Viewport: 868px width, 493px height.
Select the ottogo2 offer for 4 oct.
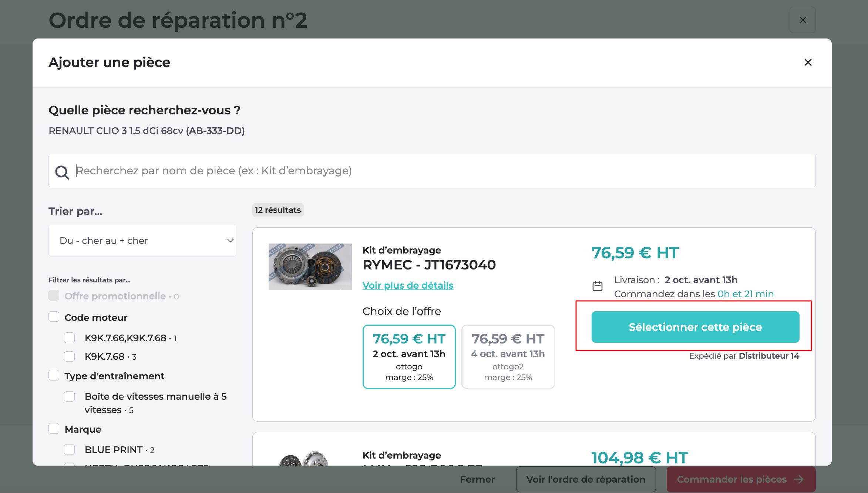coord(508,356)
